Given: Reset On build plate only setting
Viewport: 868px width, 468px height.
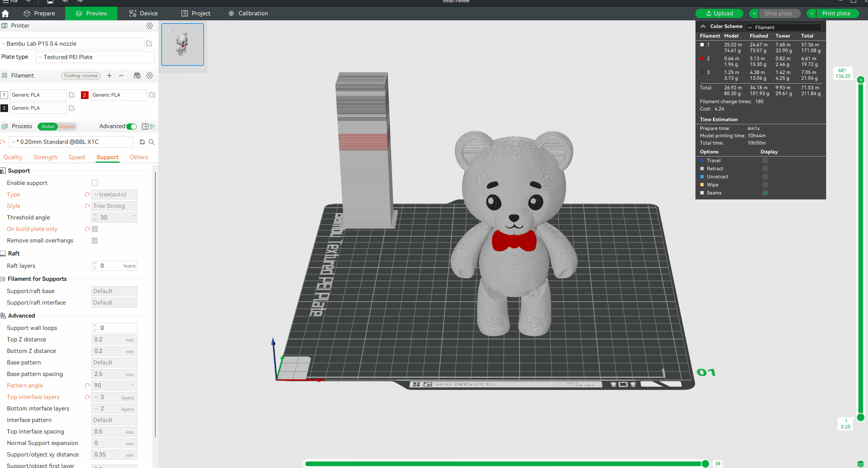Looking at the screenshot, I should [x=87, y=229].
